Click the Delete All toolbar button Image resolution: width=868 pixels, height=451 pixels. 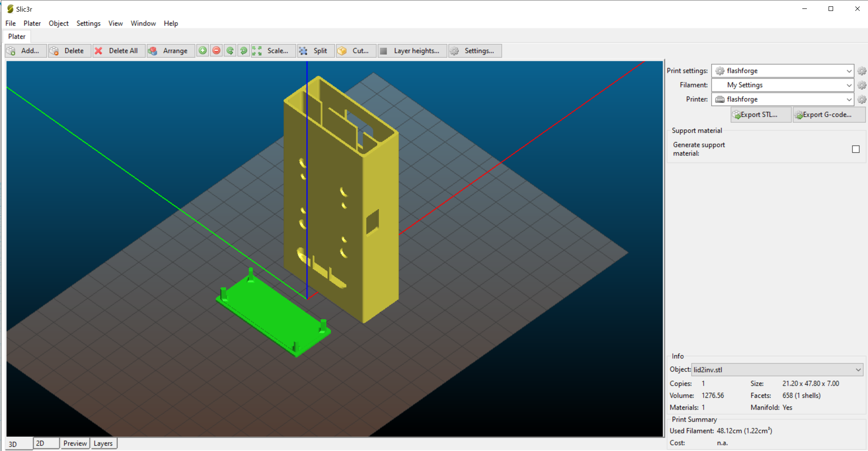coord(119,51)
